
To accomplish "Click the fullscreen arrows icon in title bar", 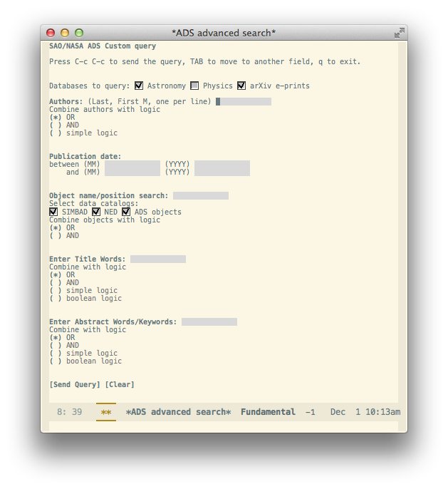I will click(399, 33).
